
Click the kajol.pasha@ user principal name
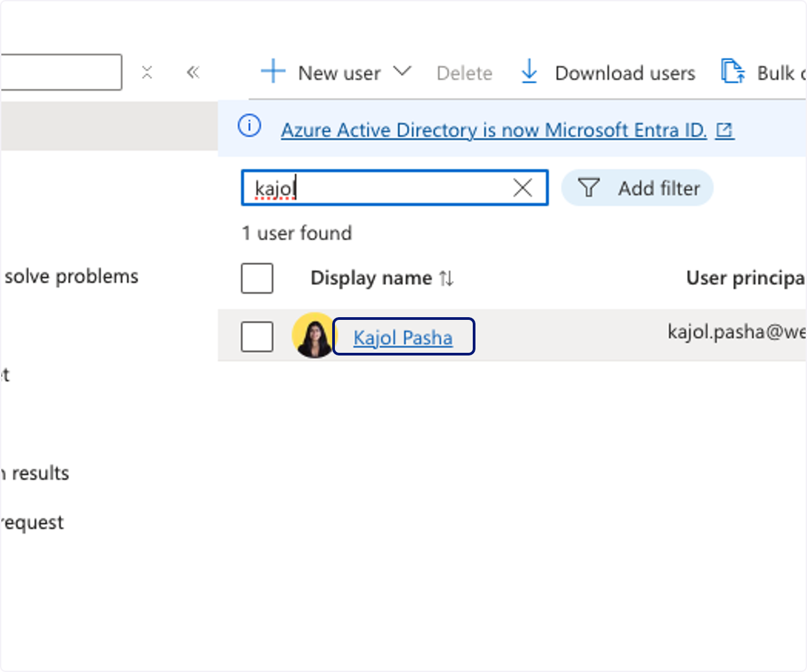tap(736, 331)
